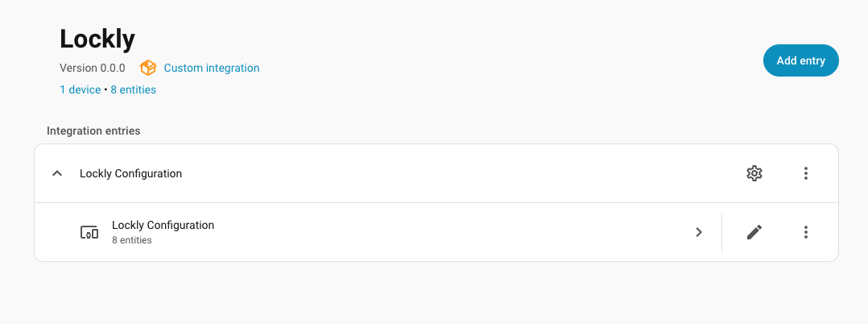This screenshot has height=324, width=868.
Task: Click the bullet separator between device and entities links
Action: [x=105, y=90]
